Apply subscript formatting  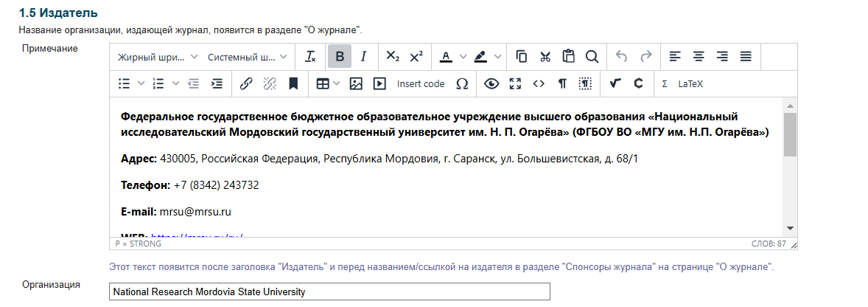393,57
